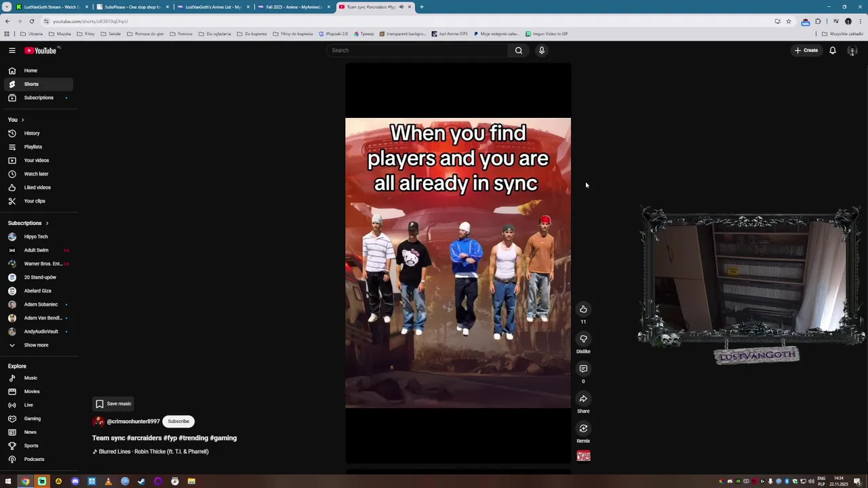This screenshot has height=488, width=868.
Task: Open the Chrome extensions puzzle icon
Action: [818, 21]
